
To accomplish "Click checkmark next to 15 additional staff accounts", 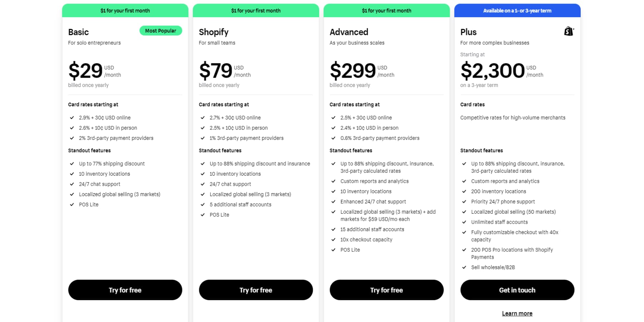I will pyautogui.click(x=333, y=229).
